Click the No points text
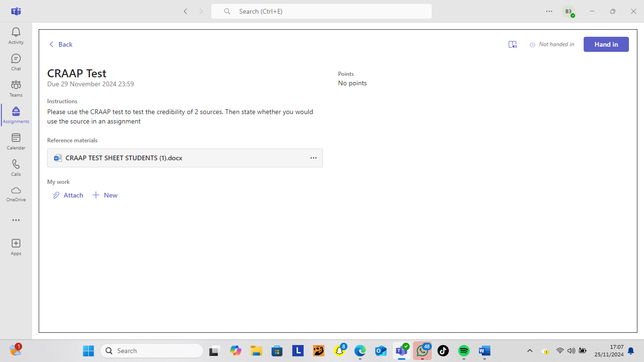 click(352, 83)
